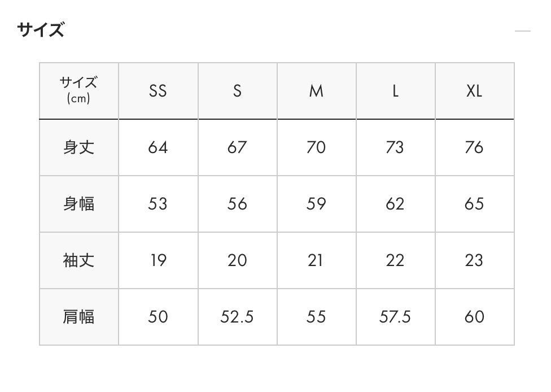Click the M size column header
The width and height of the screenshot is (551, 392).
316,91
